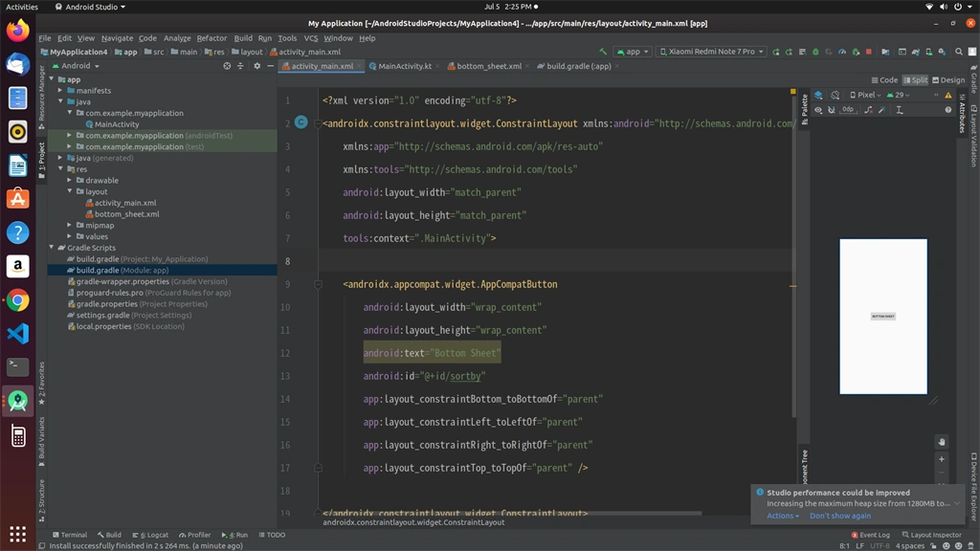Screen dimensions: 980x551
Task: Toggle the Resource Manager tool window
Action: (x=42, y=97)
